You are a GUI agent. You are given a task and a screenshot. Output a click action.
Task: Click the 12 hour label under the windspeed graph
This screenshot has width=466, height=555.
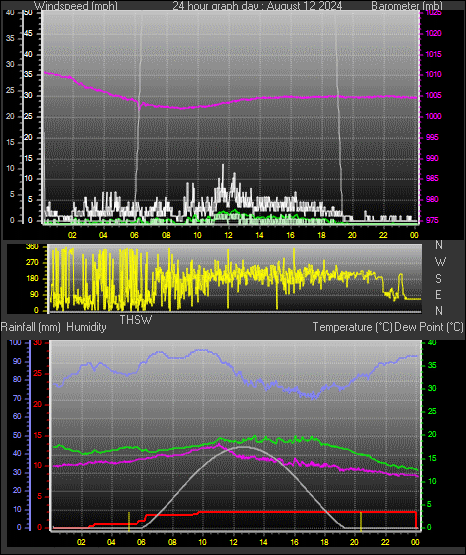(228, 235)
